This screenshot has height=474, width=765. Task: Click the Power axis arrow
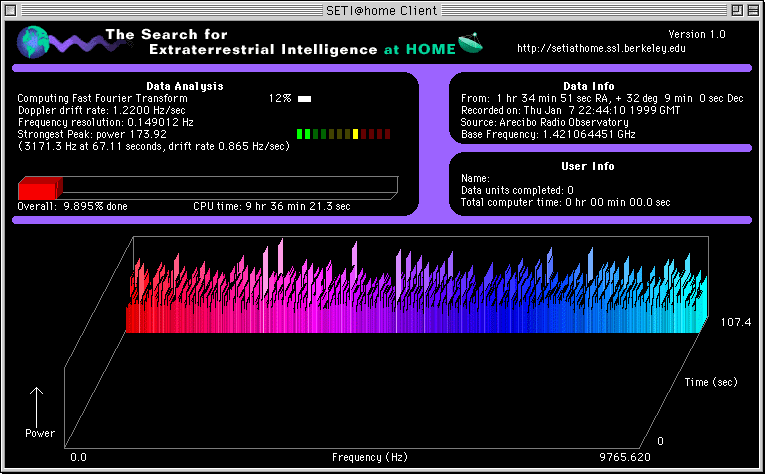pyautogui.click(x=36, y=407)
